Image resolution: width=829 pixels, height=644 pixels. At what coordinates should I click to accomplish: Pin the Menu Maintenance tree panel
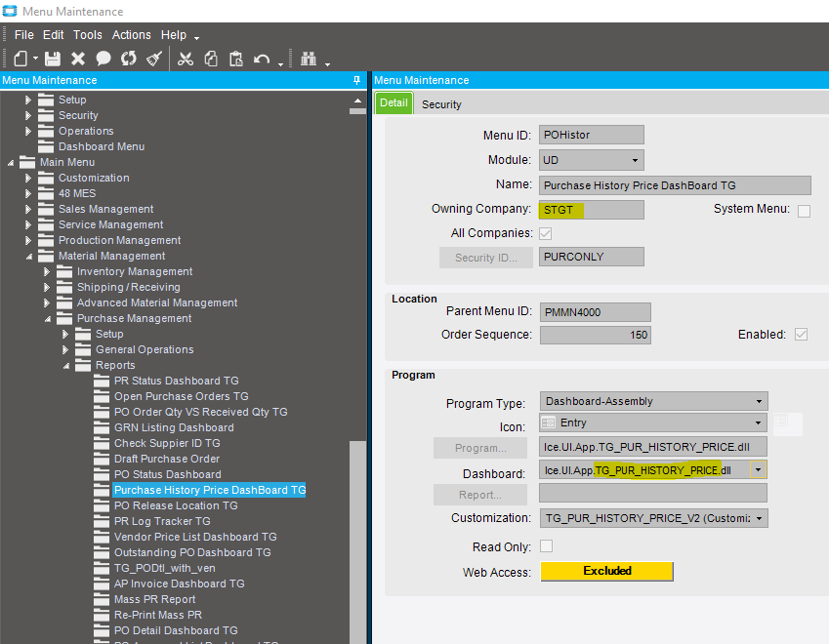(356, 80)
